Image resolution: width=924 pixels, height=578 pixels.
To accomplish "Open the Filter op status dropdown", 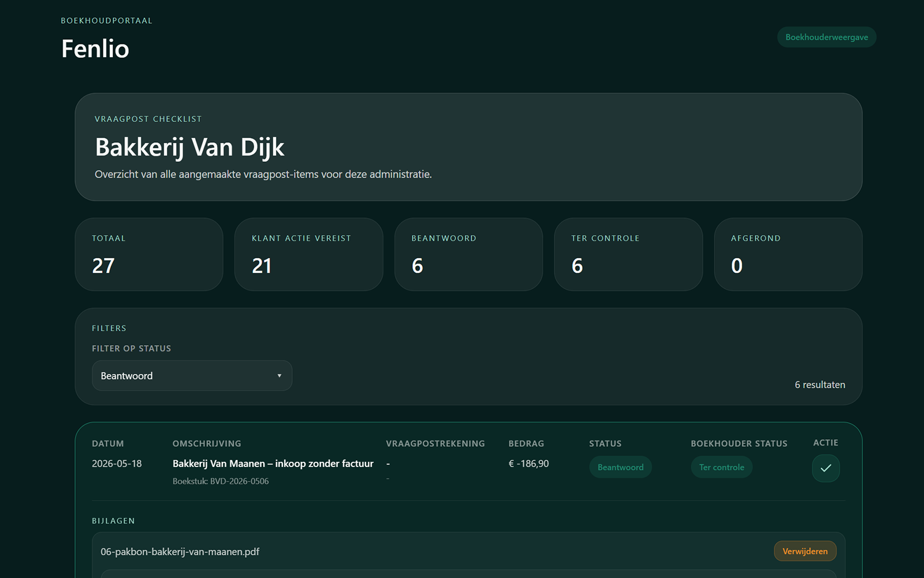I will pyautogui.click(x=192, y=376).
